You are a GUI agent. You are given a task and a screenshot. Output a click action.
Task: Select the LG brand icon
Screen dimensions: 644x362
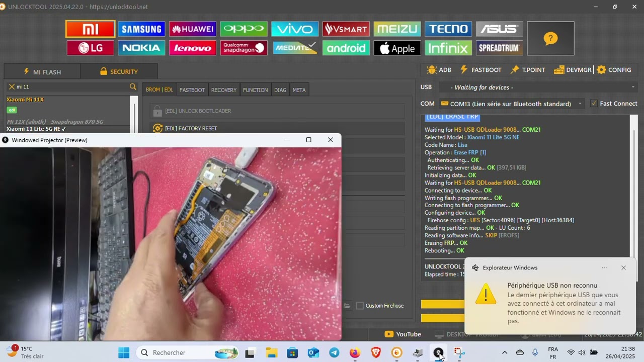click(x=91, y=48)
